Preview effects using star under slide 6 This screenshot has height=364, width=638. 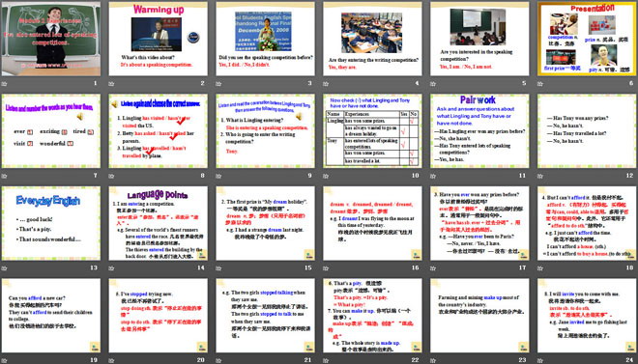pos(540,84)
